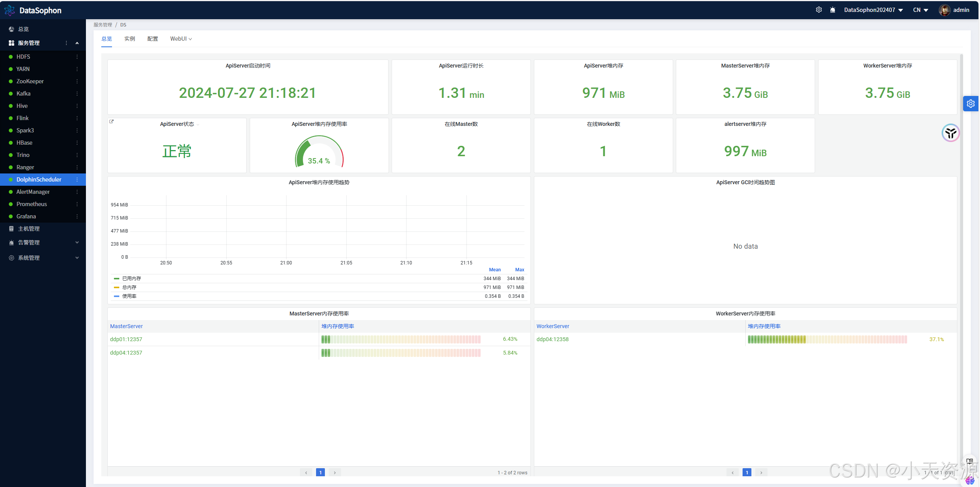Click ddp04:12358 worker server cell
Viewport: 980px width, 487px height.
pos(552,339)
